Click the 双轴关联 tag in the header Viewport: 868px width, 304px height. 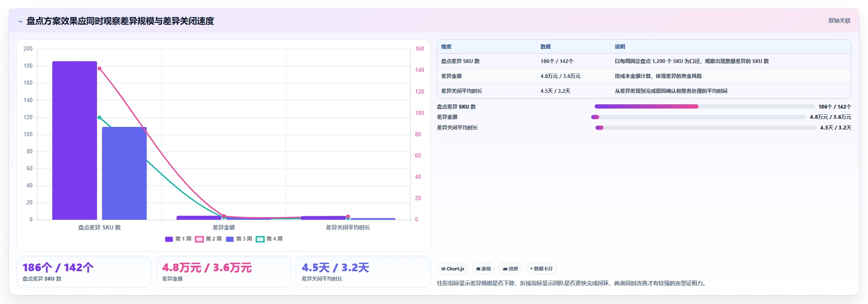click(x=839, y=20)
